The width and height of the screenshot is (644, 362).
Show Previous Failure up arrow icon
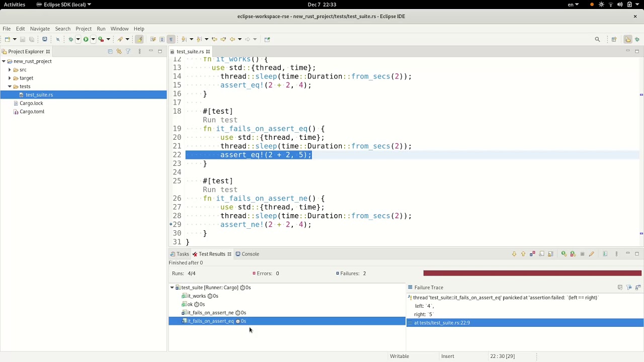[x=523, y=254]
